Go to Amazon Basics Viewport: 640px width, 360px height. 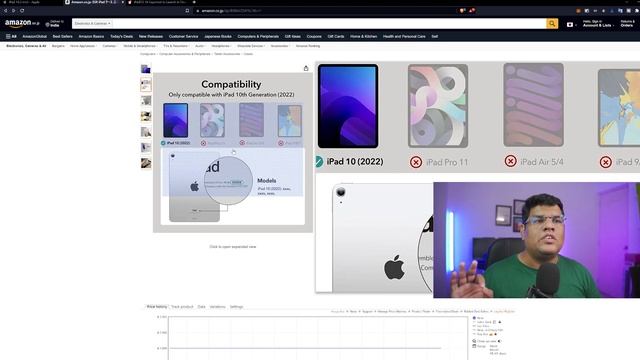pos(91,36)
